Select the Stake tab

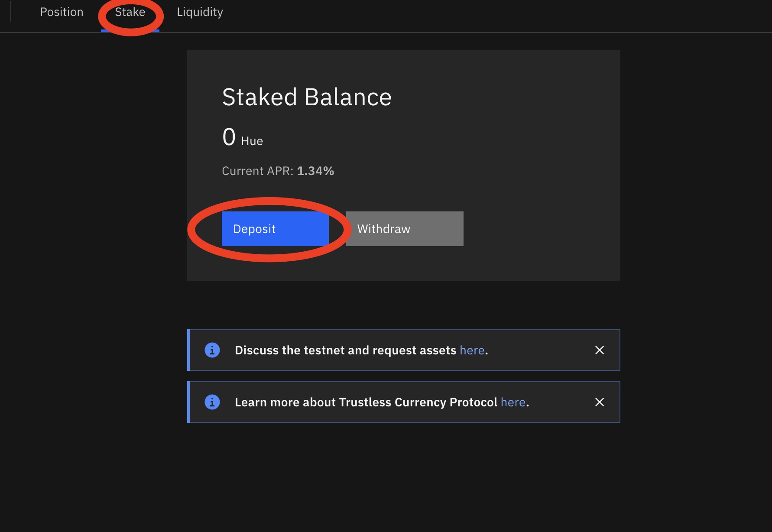tap(130, 12)
